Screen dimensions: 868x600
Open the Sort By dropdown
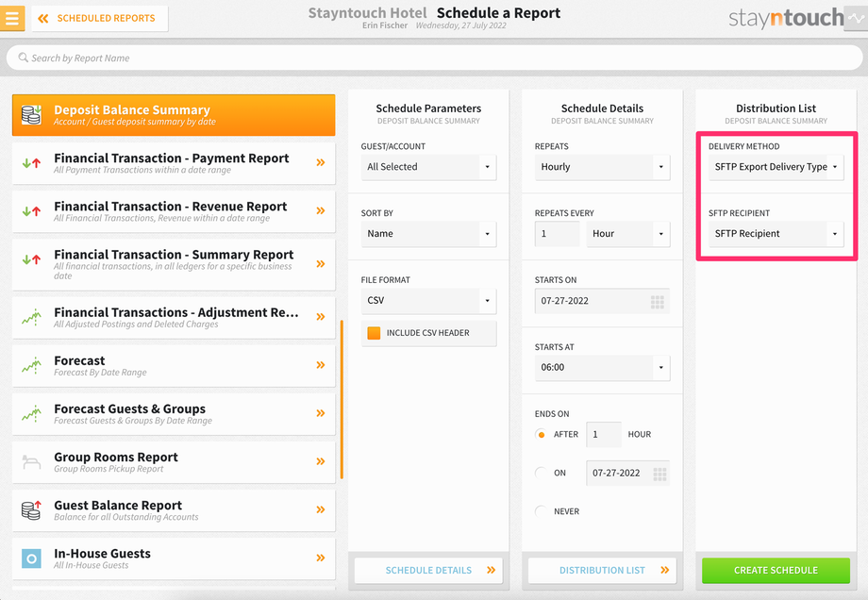point(428,234)
